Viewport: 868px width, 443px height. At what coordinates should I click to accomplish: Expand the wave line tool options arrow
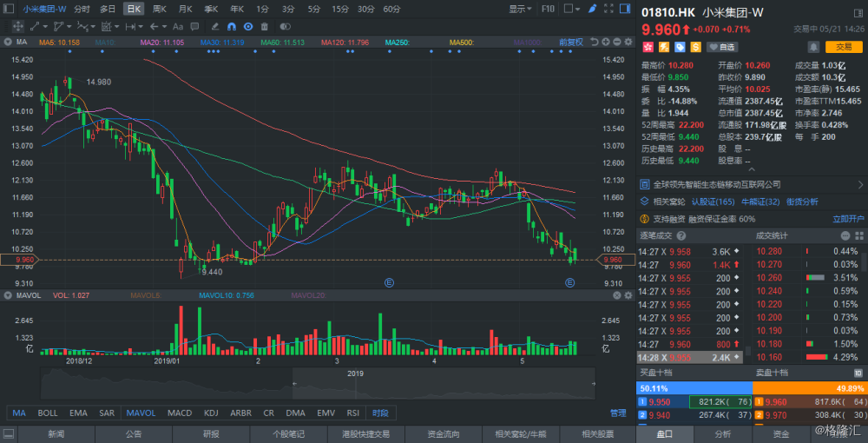coord(93,26)
